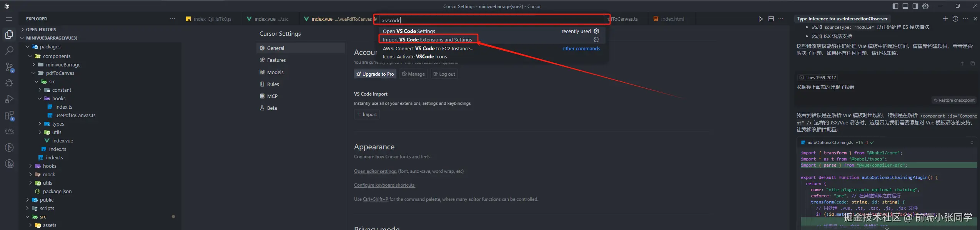Viewport: 980px width, 230px height.
Task: Open the Beta settings section
Action: (x=301, y=108)
